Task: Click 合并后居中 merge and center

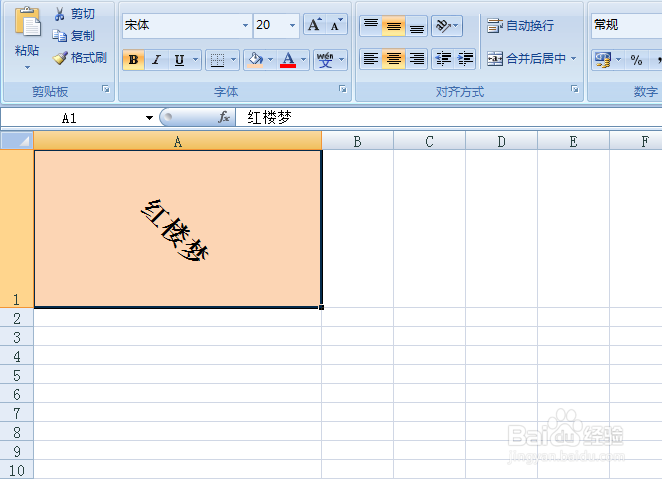Action: (x=526, y=59)
